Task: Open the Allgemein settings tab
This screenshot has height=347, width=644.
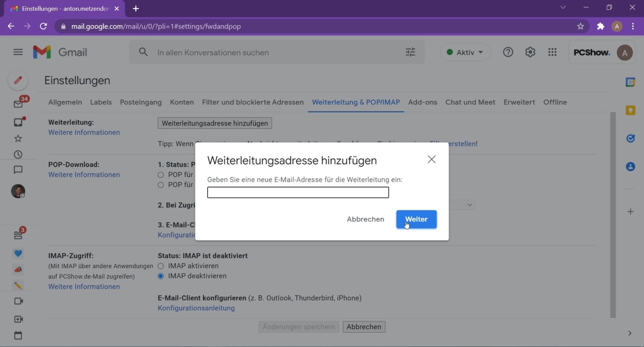Action: [x=65, y=102]
